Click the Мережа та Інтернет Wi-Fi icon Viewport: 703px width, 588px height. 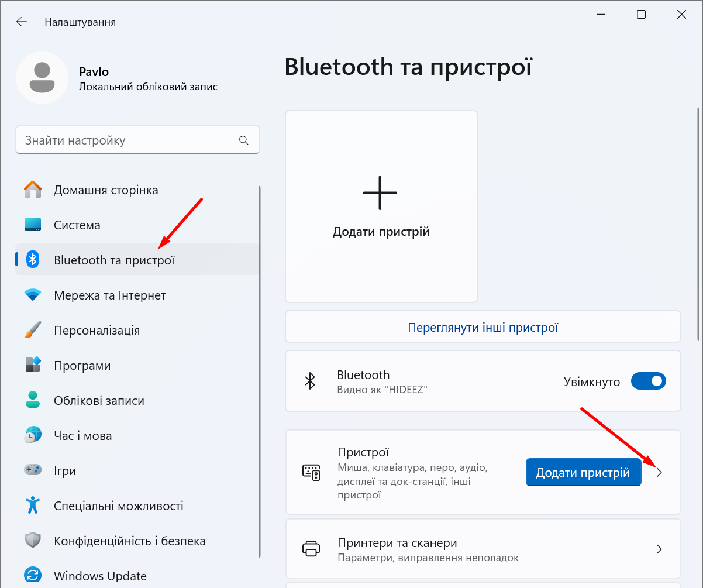click(33, 295)
